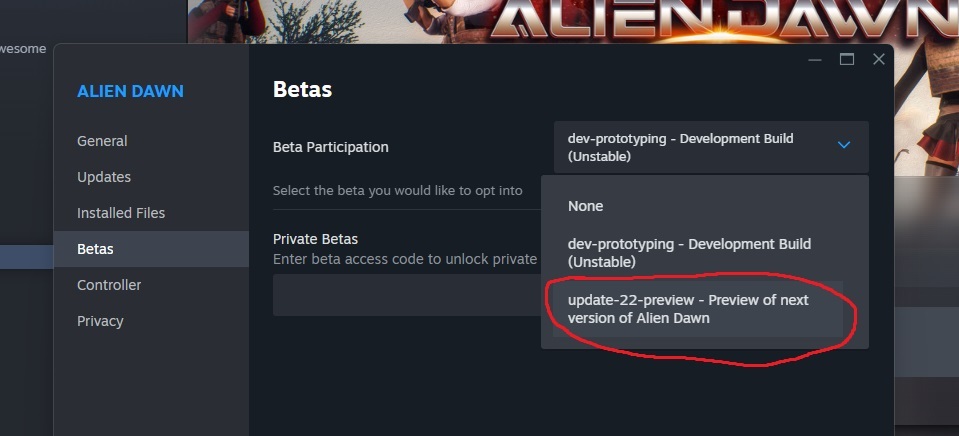Viewport: 959px width, 436px height.
Task: Go to the Updates section
Action: (x=104, y=177)
